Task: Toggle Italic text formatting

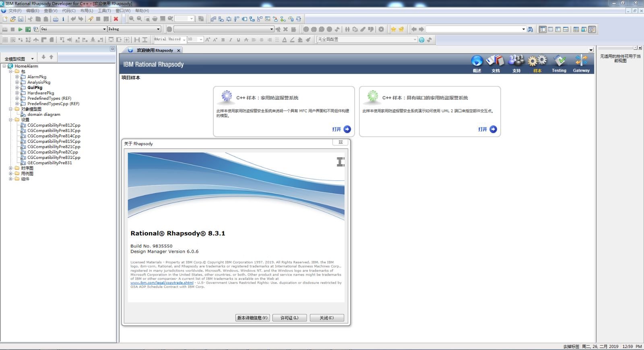Action: pyautogui.click(x=231, y=40)
